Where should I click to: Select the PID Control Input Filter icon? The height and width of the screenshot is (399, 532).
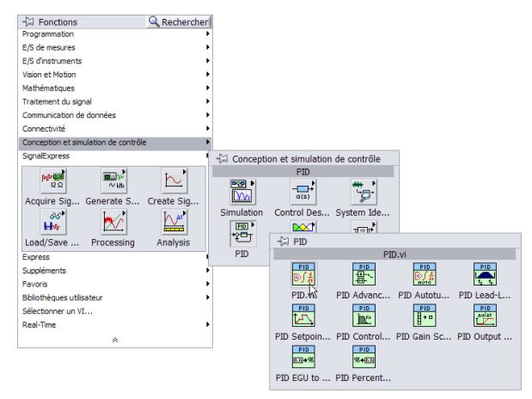(364, 316)
